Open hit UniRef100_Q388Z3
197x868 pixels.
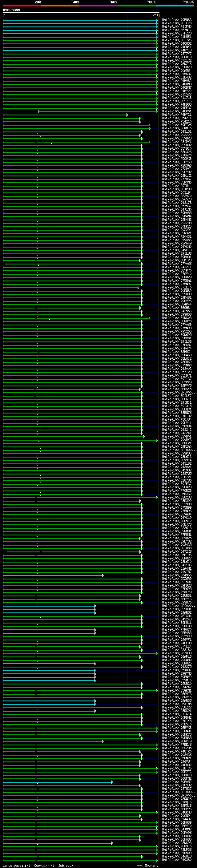(176, 67)
